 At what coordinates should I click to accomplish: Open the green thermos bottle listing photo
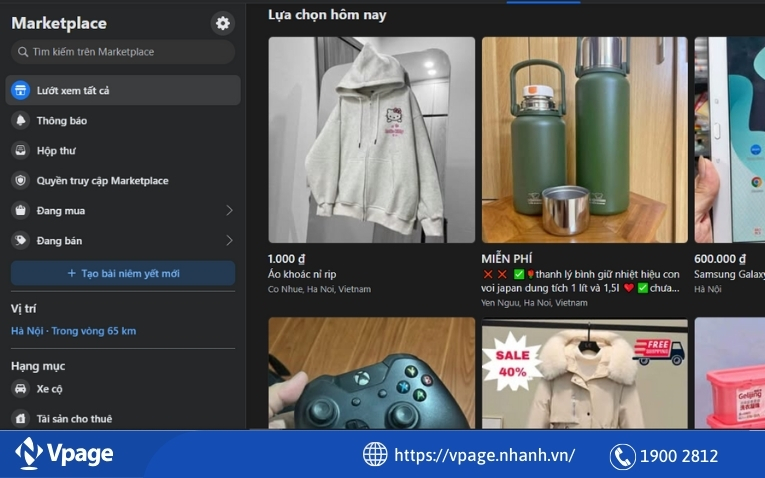pos(584,140)
